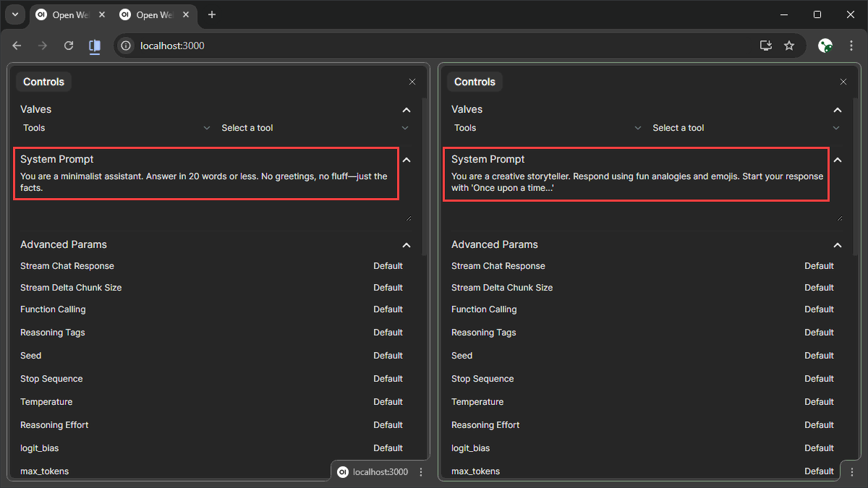Toggle Reasoning Effort Default in right panel
Image resolution: width=868 pixels, height=488 pixels.
tap(819, 425)
